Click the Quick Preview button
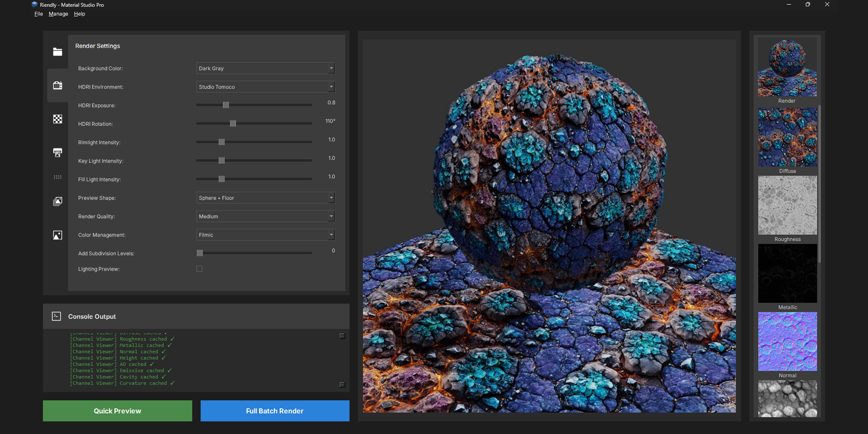868x434 pixels. [x=118, y=411]
